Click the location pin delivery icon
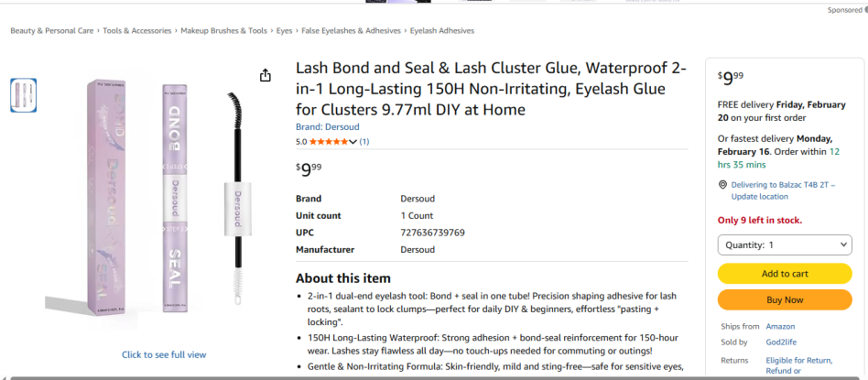The image size is (868, 380). point(723,185)
